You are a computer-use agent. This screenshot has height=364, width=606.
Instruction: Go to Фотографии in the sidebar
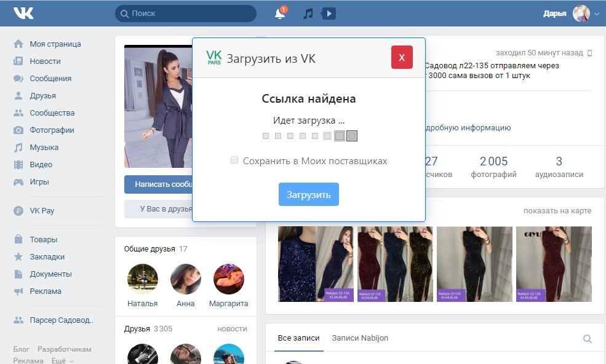[52, 130]
